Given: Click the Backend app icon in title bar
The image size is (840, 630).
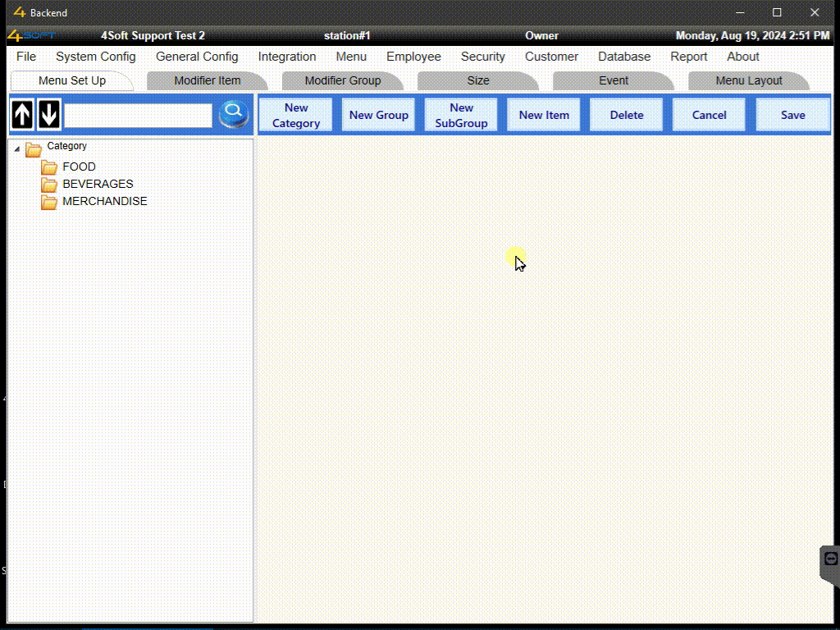Looking at the screenshot, I should pos(20,11).
